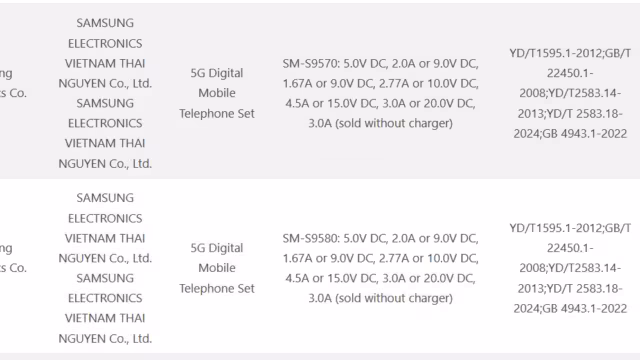The image size is (640, 360).
Task: Click the second row's 5G Digital Mobile Telephone Set
Action: tap(217, 268)
